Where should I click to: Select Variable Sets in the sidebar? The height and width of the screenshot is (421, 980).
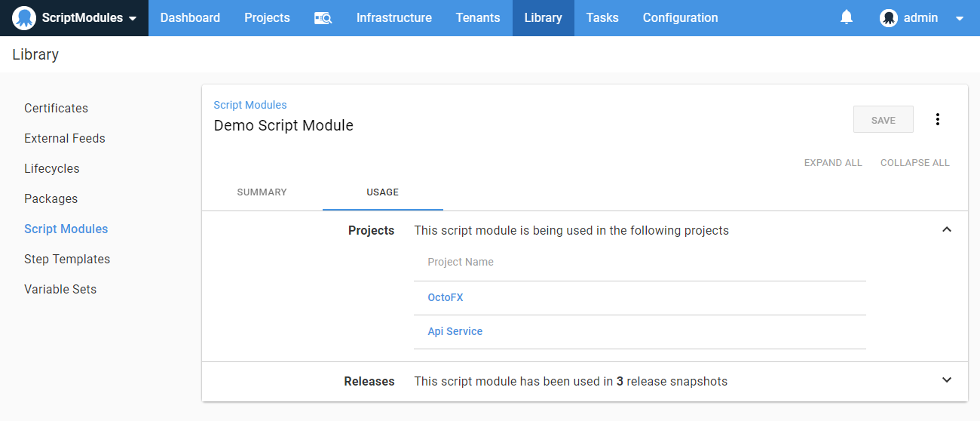click(60, 289)
